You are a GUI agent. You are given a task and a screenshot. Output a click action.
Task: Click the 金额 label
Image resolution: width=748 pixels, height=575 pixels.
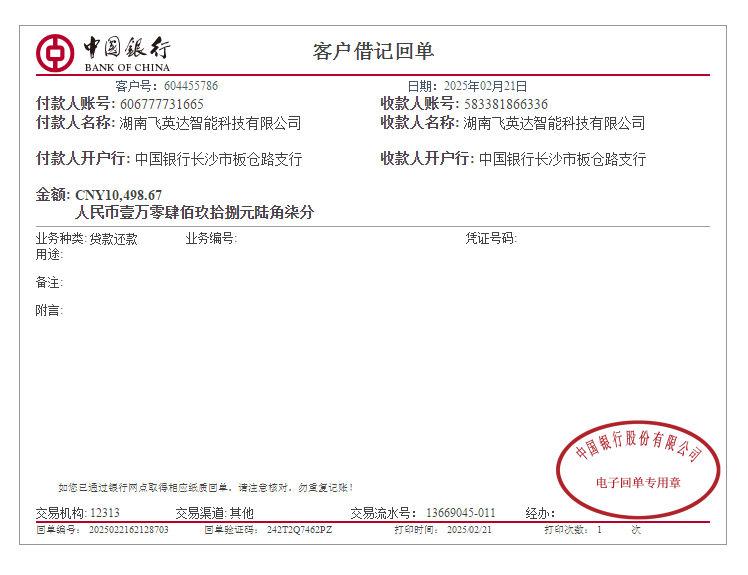53,195
